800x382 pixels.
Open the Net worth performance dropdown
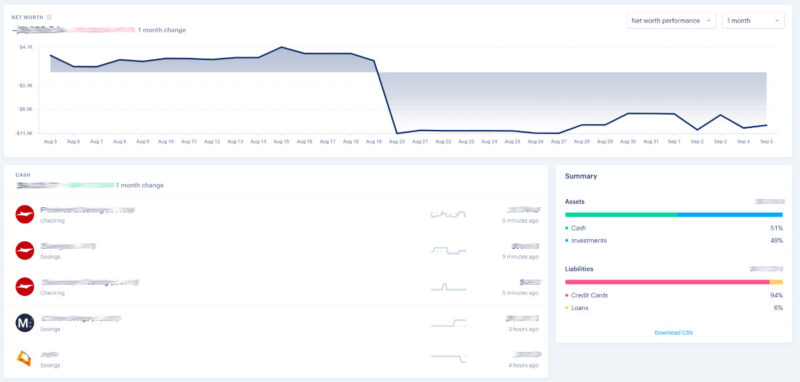tap(671, 21)
